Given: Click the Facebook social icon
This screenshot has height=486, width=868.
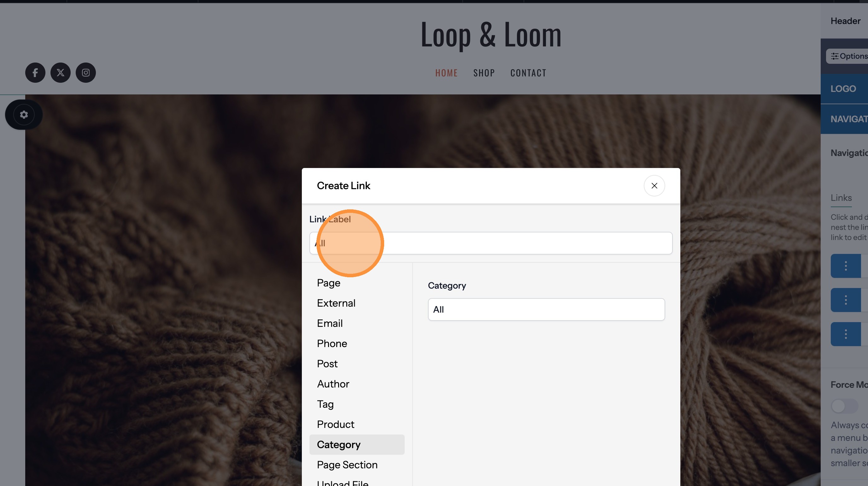Looking at the screenshot, I should pyautogui.click(x=35, y=73).
